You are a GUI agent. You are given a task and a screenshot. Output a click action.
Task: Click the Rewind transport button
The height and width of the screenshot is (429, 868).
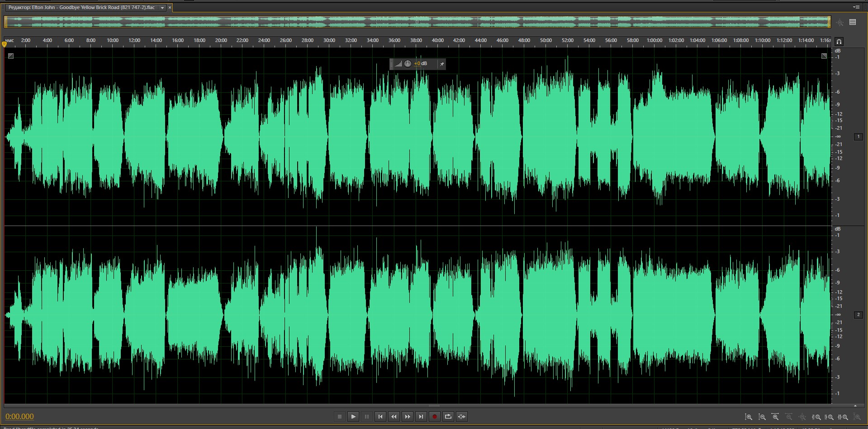(x=394, y=416)
